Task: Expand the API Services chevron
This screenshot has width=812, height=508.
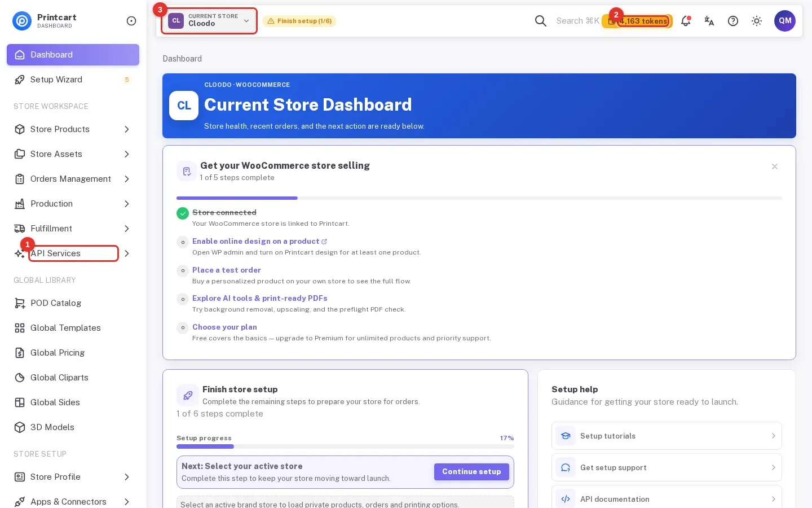Action: click(127, 253)
